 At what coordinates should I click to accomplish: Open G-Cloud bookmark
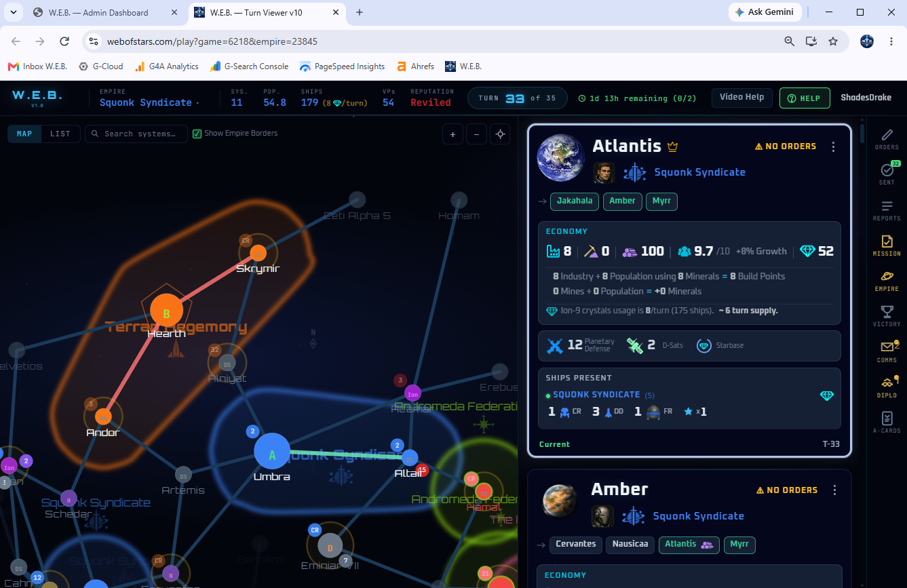101,66
